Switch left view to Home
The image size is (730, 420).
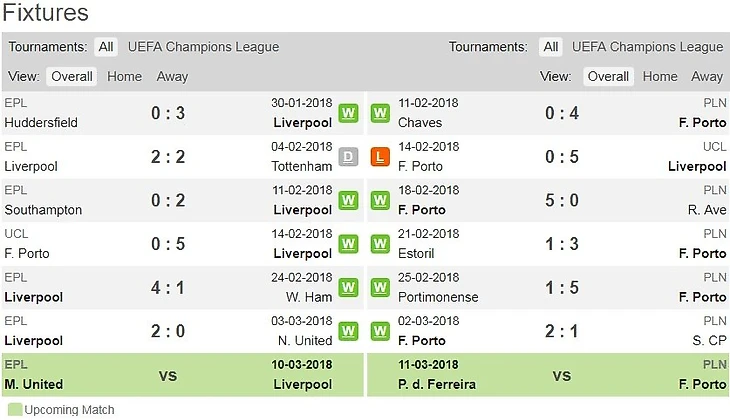pyautogui.click(x=124, y=76)
